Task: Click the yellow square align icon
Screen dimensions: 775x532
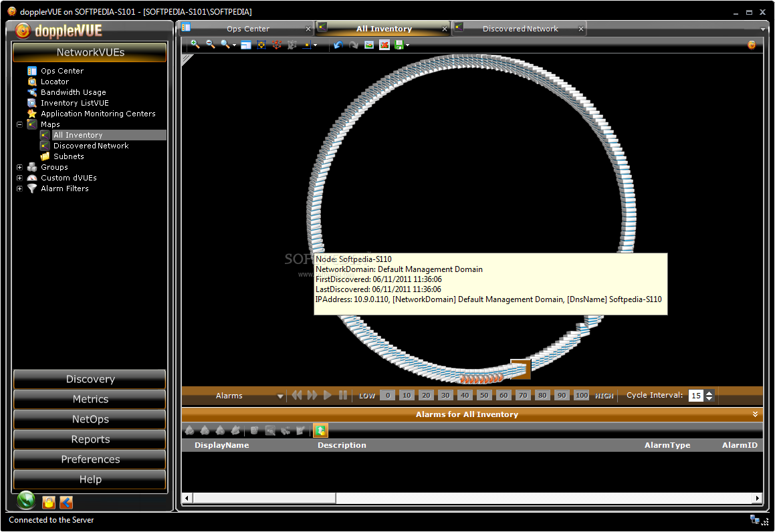Action: [x=308, y=45]
